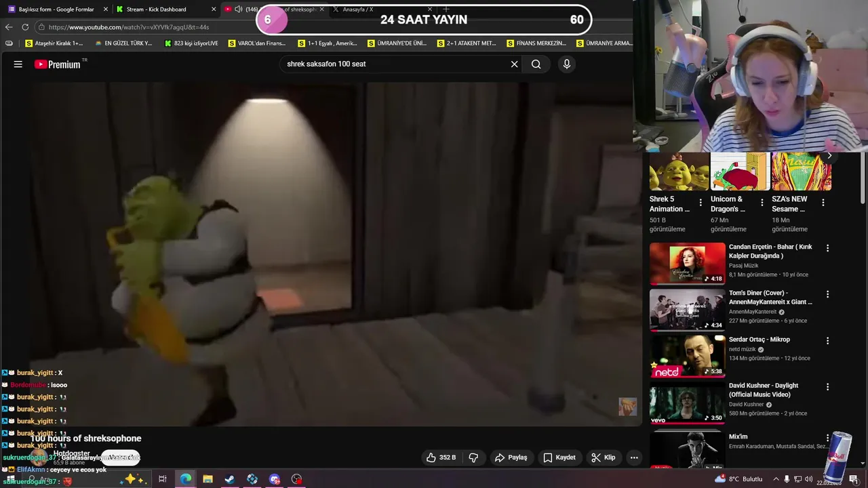The image size is (868, 488).
Task: Open Unicorn & Dragon's short thumbnail
Action: tap(740, 171)
